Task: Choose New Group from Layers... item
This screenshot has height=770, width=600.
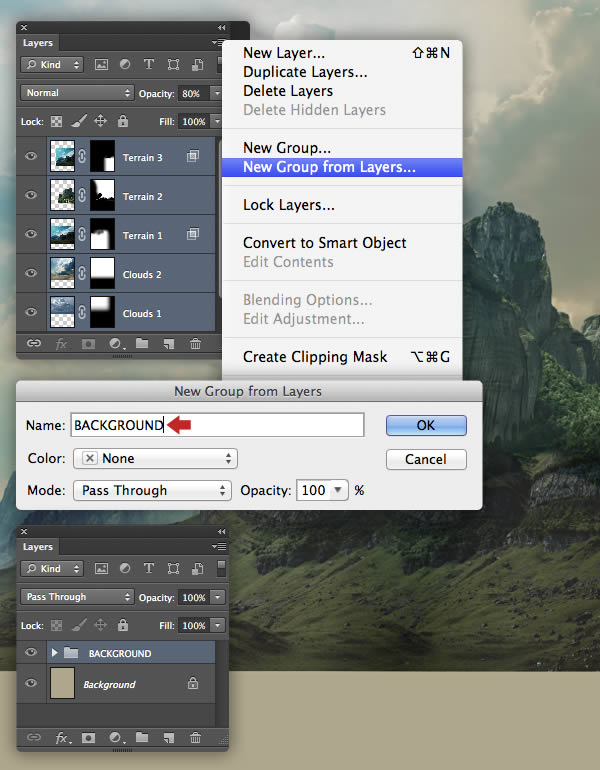Action: point(342,167)
